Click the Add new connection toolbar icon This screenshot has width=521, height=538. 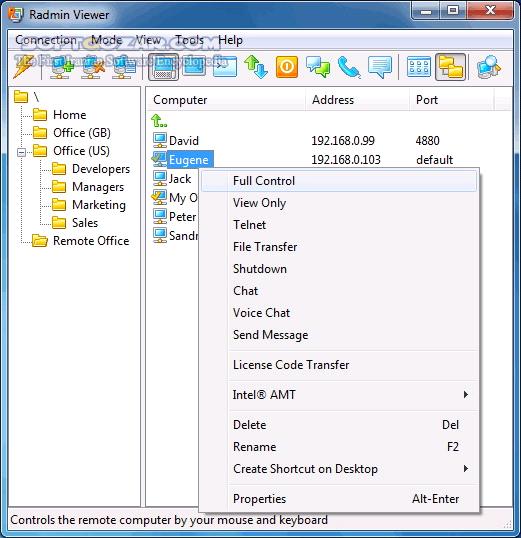[61, 67]
